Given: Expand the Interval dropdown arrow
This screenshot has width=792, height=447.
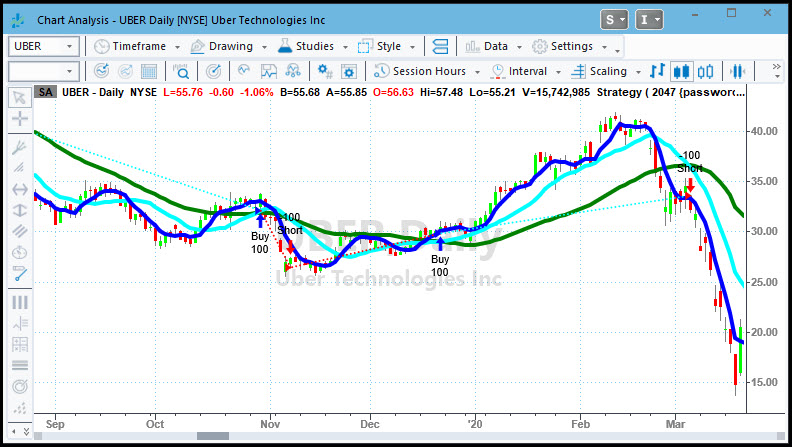Looking at the screenshot, I should coord(558,72).
